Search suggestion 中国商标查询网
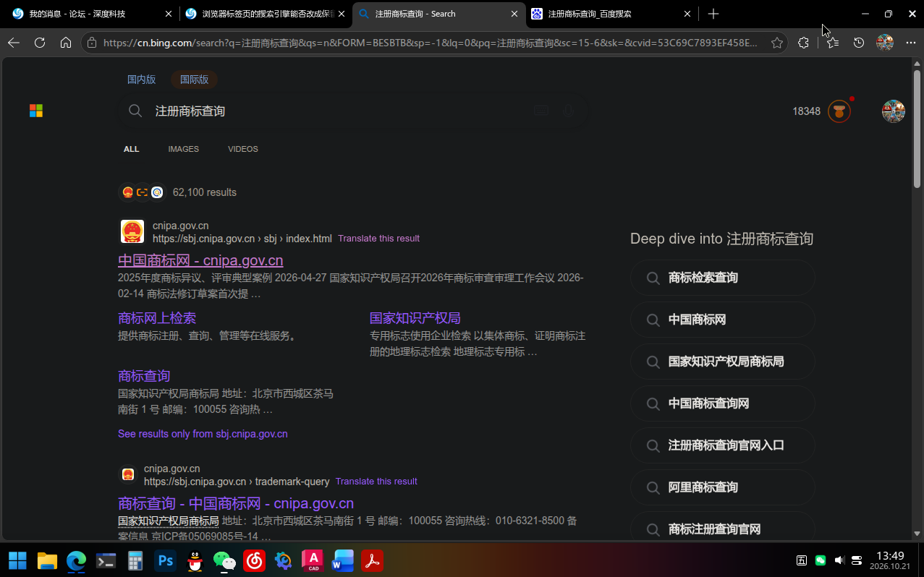This screenshot has height=577, width=924. (x=723, y=403)
